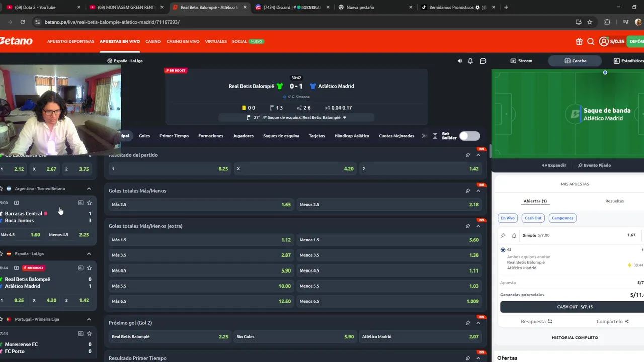The width and height of the screenshot is (644, 362).
Task: Collapse the Próximo gol market
Action: [478, 323]
